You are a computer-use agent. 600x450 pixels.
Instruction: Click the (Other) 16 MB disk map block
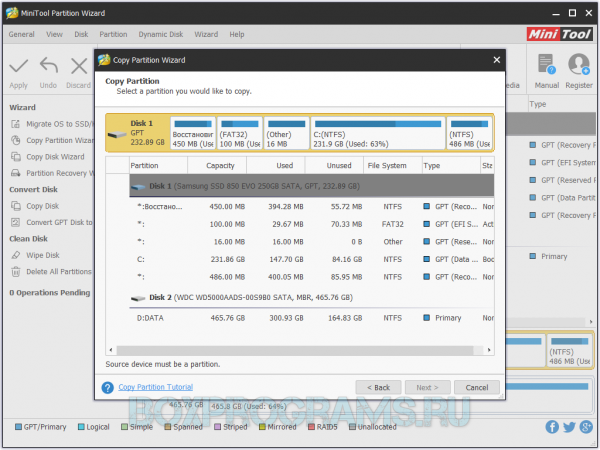coord(287,133)
